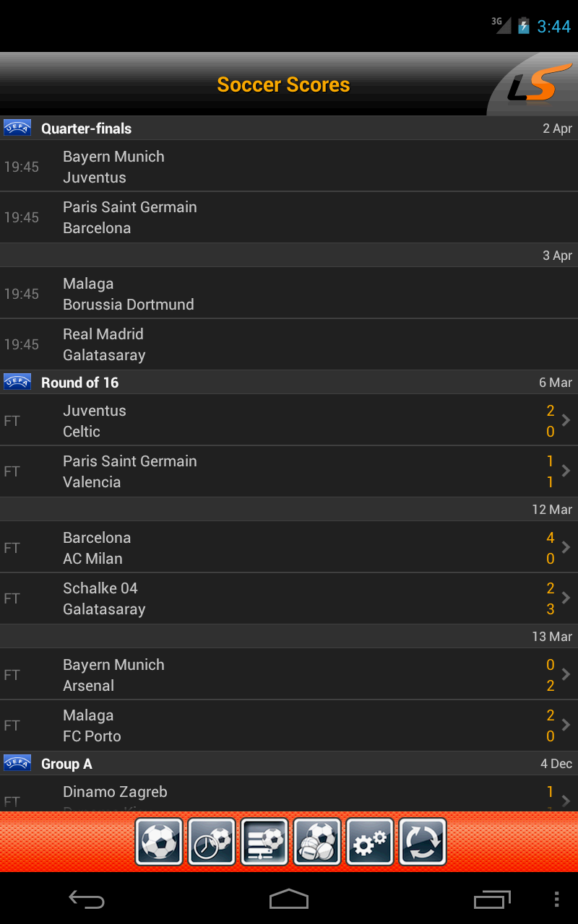Open Android overflow menu dots

point(556,899)
